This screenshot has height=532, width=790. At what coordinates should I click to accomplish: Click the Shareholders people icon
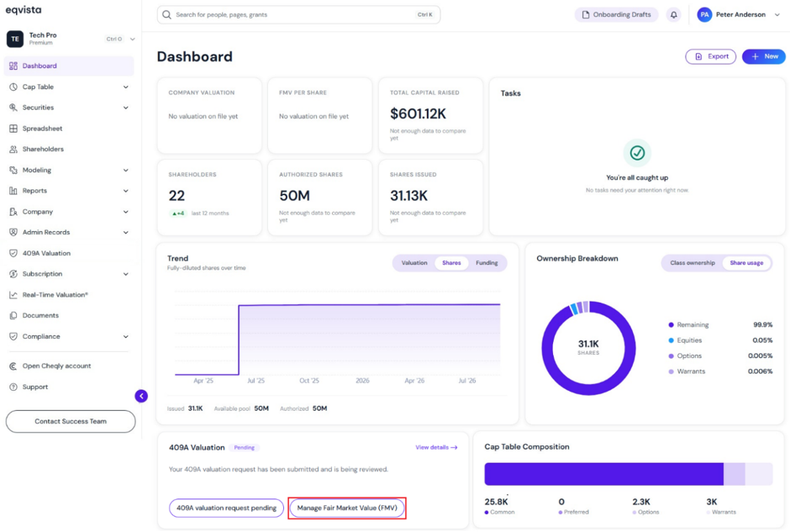click(x=13, y=149)
